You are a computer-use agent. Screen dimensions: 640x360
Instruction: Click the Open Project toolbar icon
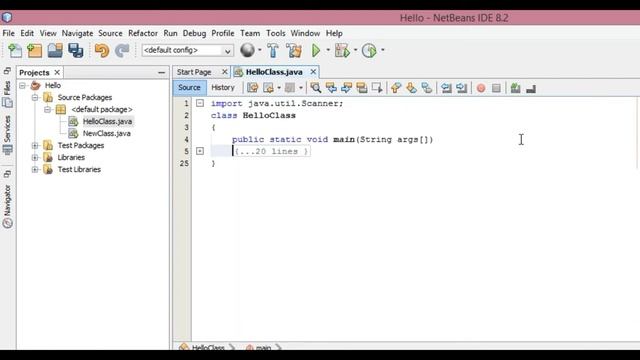tap(55, 51)
